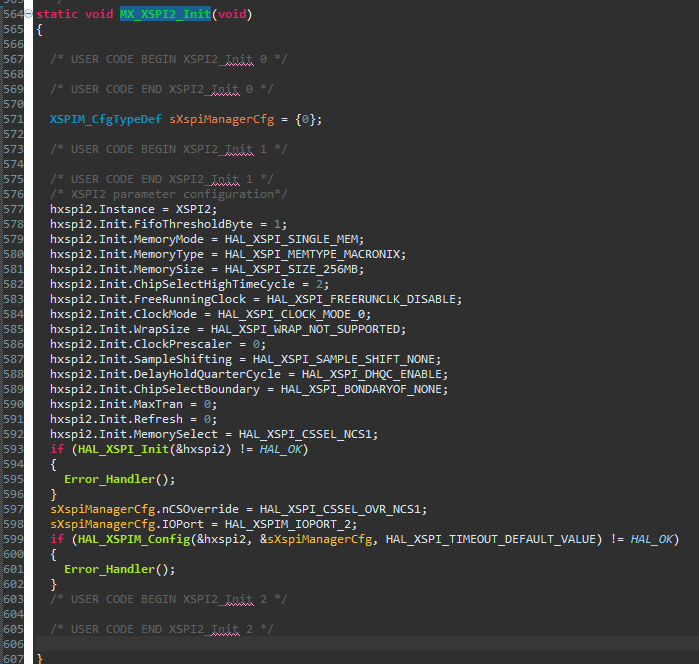Click HAL_XSPI_CLOCK_MODE_0 value
The width and height of the screenshot is (699, 664).
pos(291,314)
